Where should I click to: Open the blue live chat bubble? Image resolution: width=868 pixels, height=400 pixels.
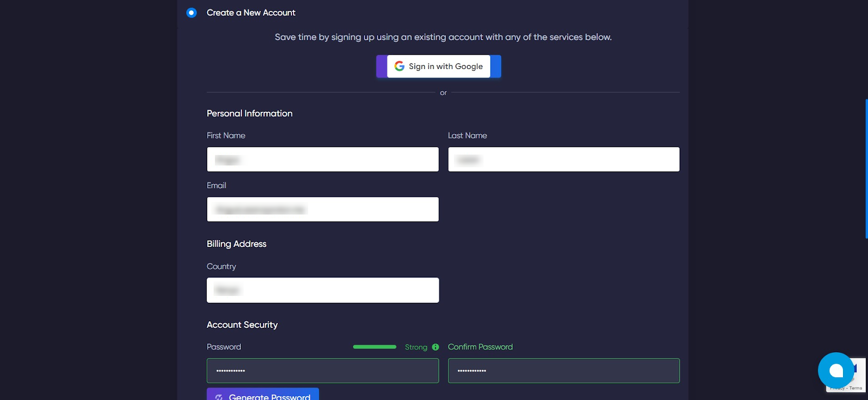tap(835, 370)
